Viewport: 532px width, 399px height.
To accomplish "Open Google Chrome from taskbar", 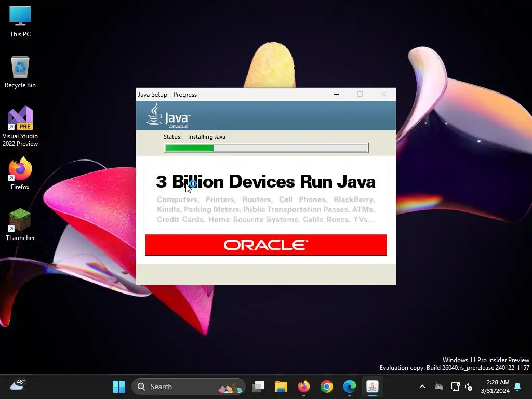I will tap(327, 387).
